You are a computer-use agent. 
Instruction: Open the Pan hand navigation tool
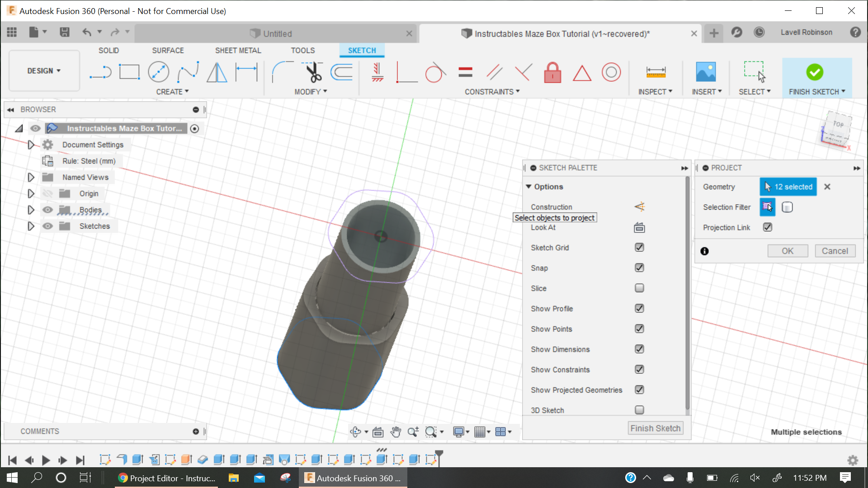(x=396, y=432)
